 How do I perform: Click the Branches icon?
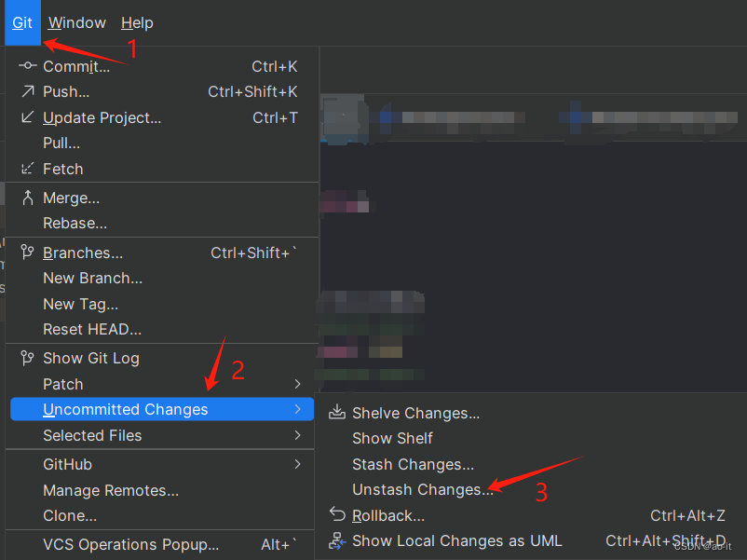click(28, 253)
